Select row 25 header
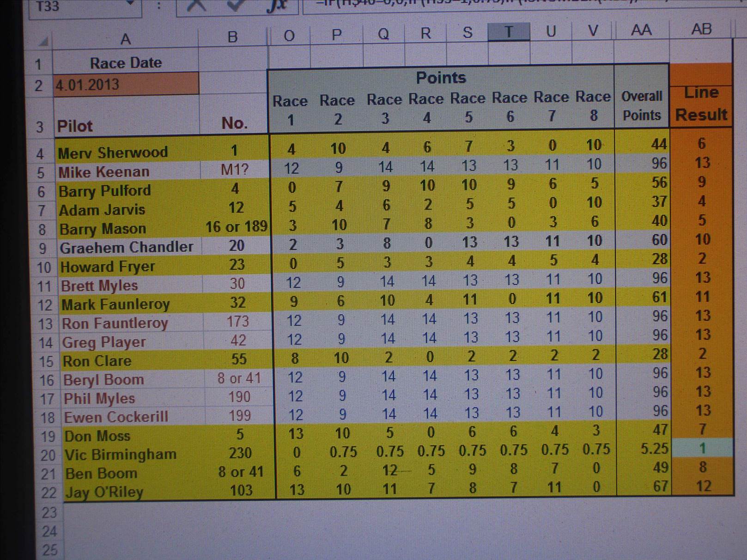Viewport: 747px width, 560px height. [49, 550]
